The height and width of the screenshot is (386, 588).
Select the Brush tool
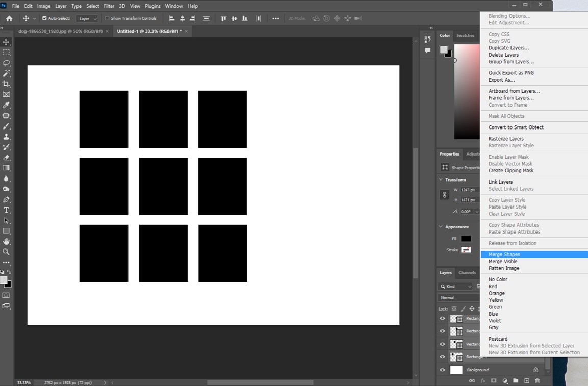tap(6, 126)
